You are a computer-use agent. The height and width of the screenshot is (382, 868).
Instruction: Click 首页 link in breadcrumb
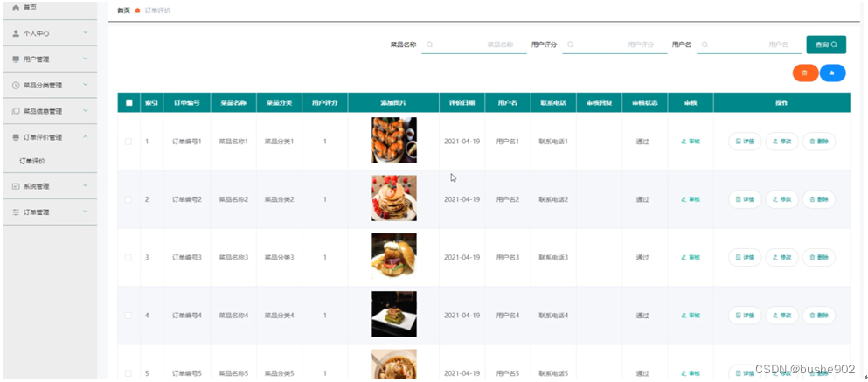pos(123,10)
